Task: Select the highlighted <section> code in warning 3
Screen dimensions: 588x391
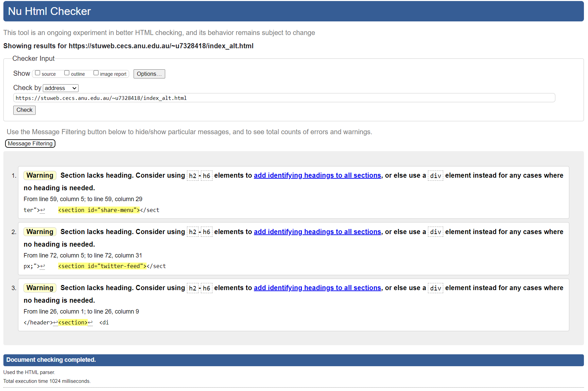Action: (73, 322)
